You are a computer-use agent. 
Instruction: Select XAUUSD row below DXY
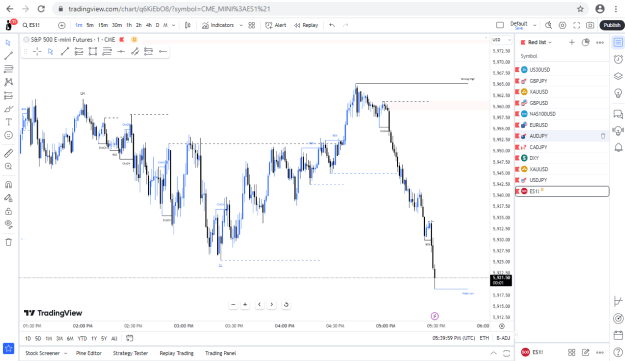[562, 169]
